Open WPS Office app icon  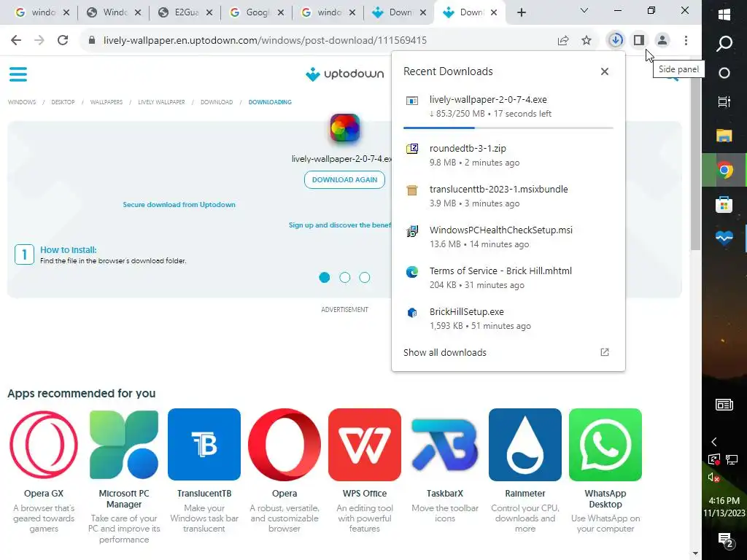[x=365, y=444]
